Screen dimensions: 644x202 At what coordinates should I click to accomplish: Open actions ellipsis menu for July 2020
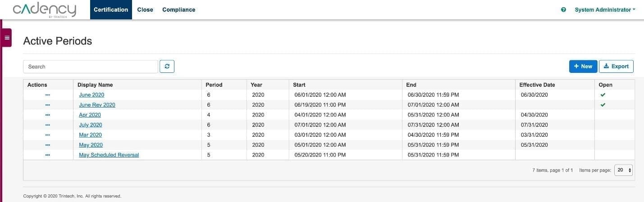pos(48,125)
